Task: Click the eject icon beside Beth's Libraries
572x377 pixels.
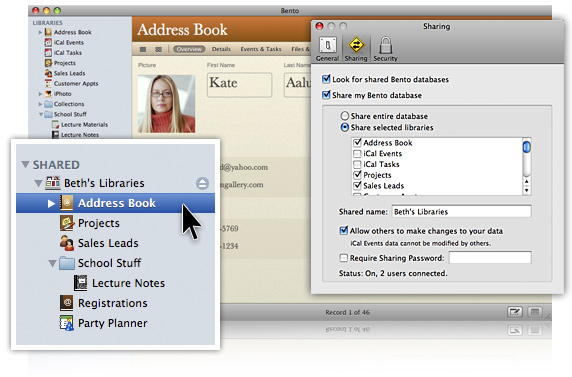Action: pyautogui.click(x=202, y=183)
